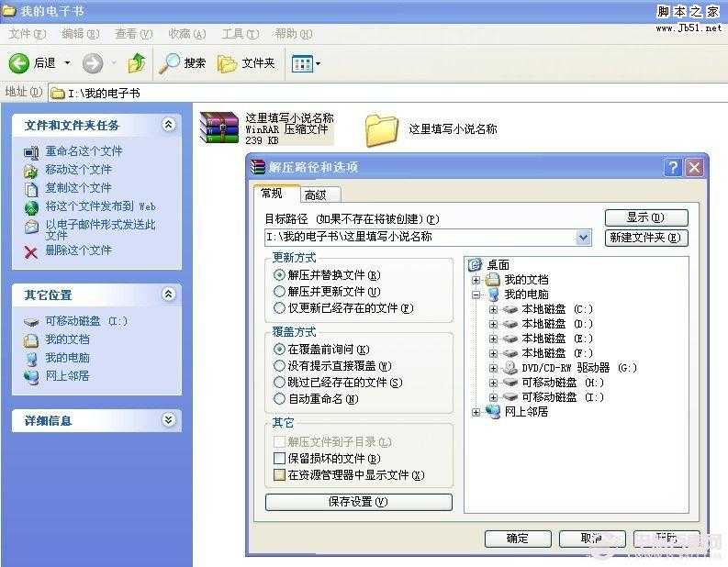The image size is (728, 567).
Task: Click the Forward arrow toolbar icon
Action: point(93,63)
